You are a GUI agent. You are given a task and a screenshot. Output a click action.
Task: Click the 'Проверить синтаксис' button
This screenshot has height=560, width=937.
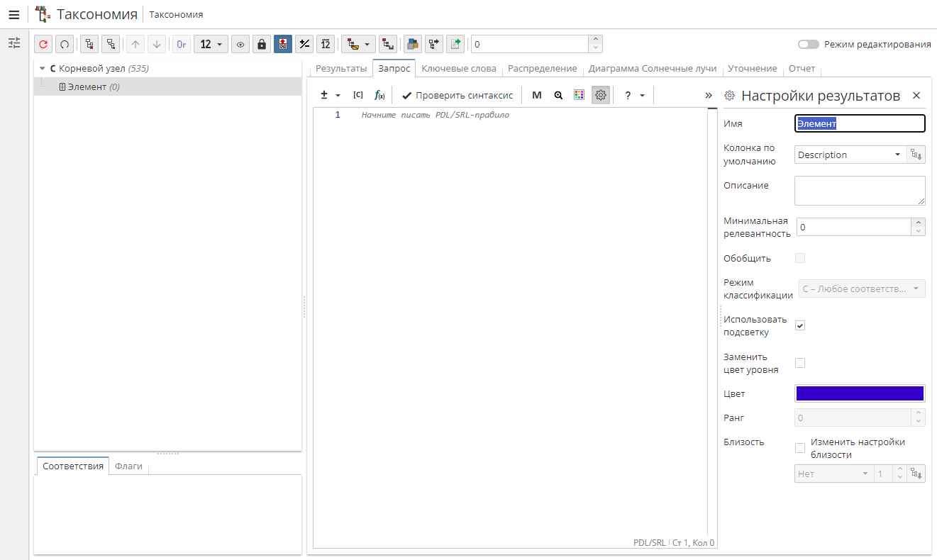457,95
